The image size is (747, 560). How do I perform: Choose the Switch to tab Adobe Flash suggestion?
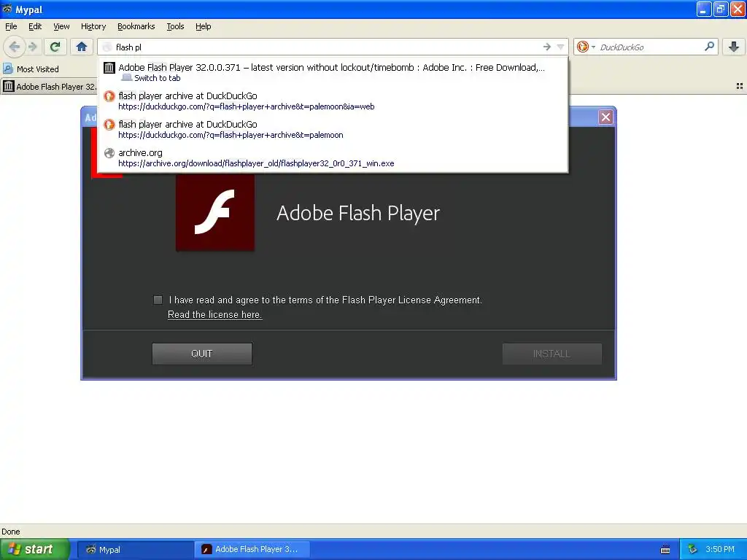(x=333, y=72)
